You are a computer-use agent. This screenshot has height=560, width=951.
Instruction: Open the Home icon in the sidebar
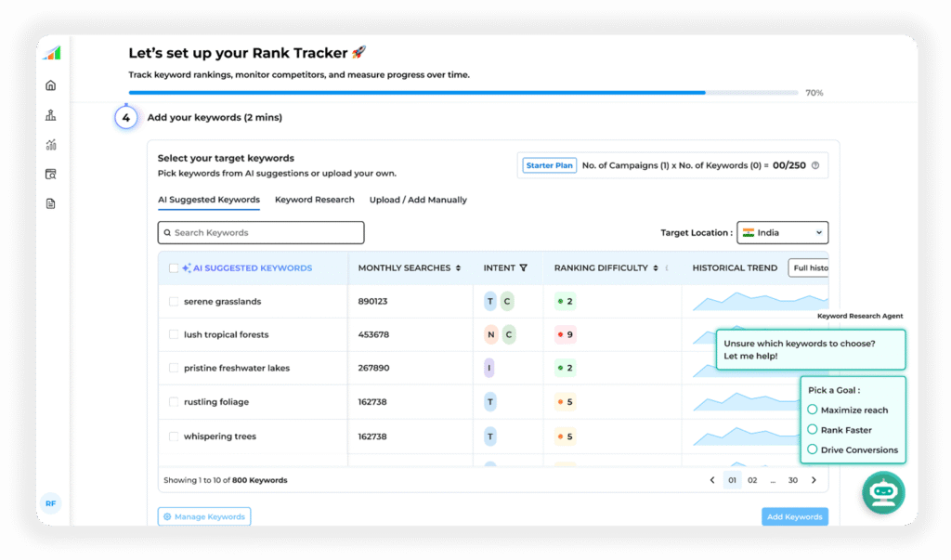point(51,85)
